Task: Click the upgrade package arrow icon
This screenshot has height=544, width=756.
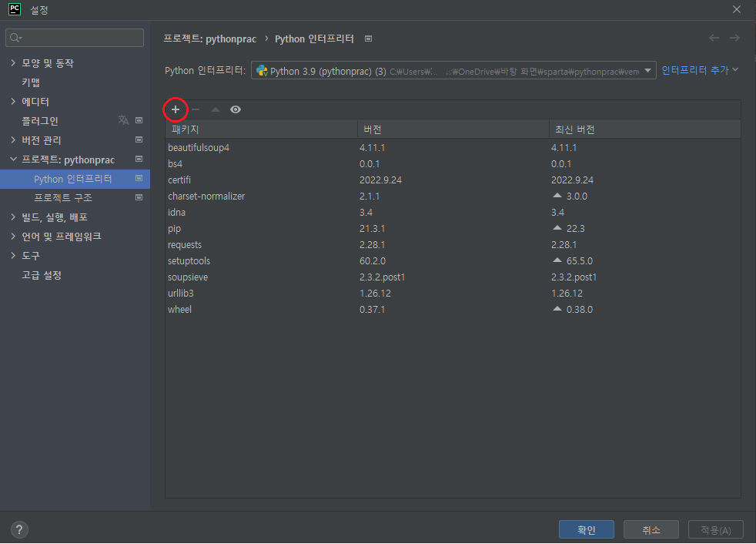Action: (x=216, y=109)
